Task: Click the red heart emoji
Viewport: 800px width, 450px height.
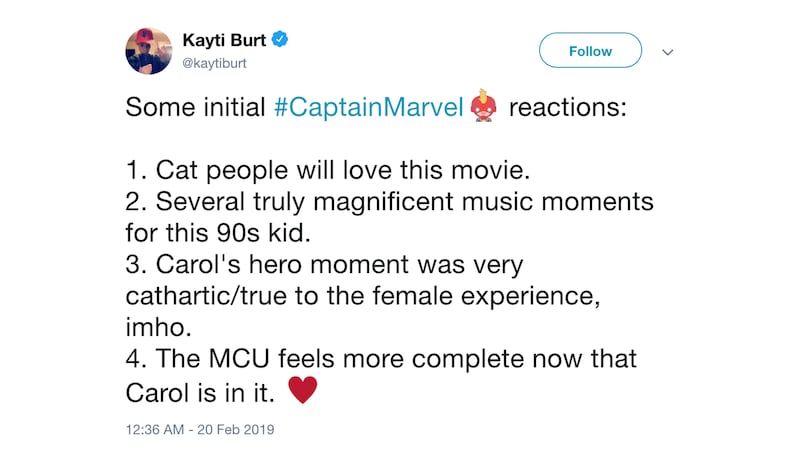Action: point(302,391)
